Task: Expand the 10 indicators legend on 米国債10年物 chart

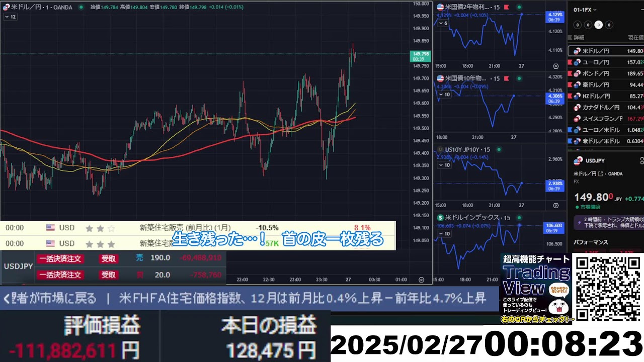Action: pos(443,94)
